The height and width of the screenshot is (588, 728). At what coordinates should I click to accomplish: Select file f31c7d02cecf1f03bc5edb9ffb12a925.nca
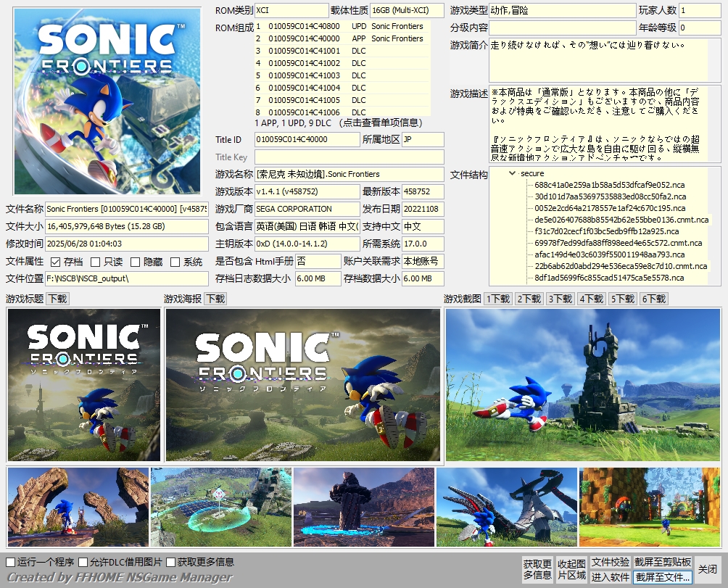coord(606,231)
